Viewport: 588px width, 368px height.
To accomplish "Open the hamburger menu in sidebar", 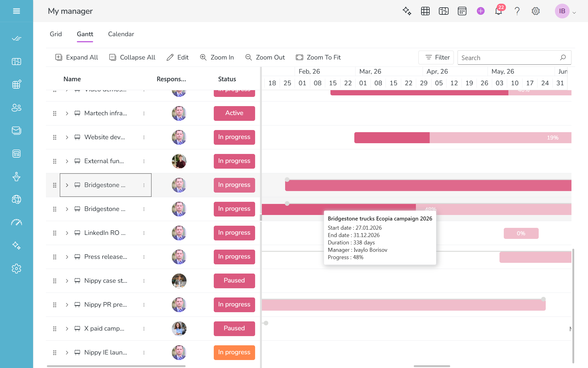I will tap(17, 11).
